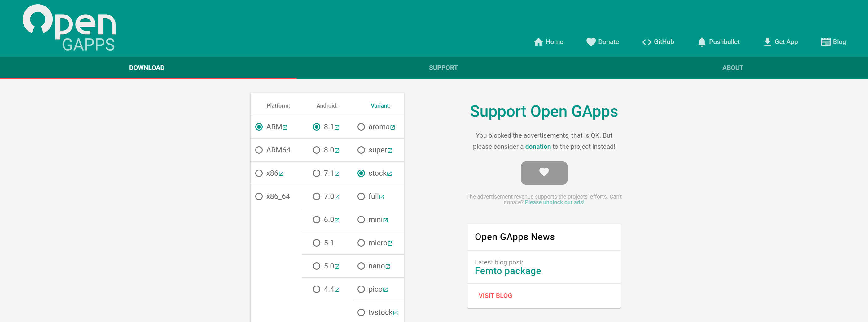Viewport: 868px width, 322px height.
Task: Open the external link icon next to 5.0
Action: (x=337, y=267)
